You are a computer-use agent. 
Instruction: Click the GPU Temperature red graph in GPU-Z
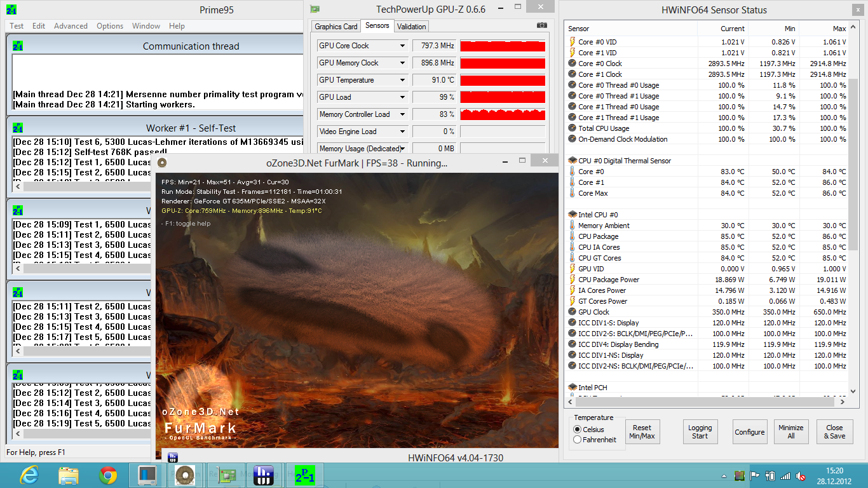[x=503, y=80]
